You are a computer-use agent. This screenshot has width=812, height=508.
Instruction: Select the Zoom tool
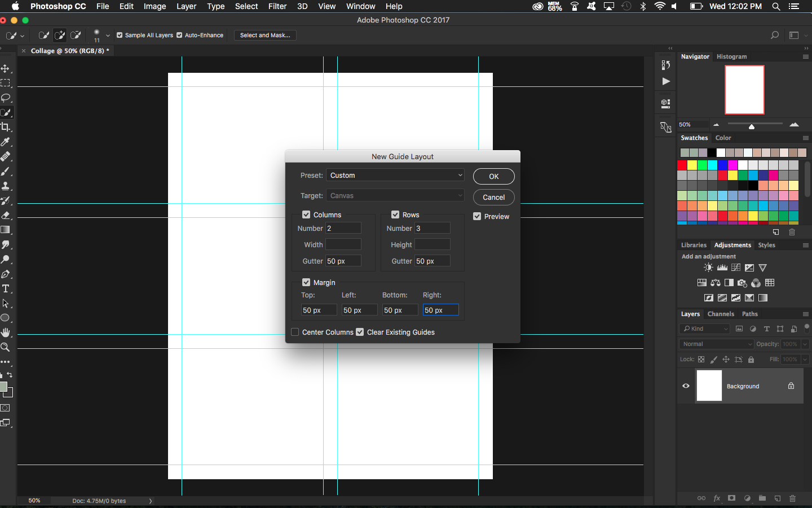click(6, 347)
